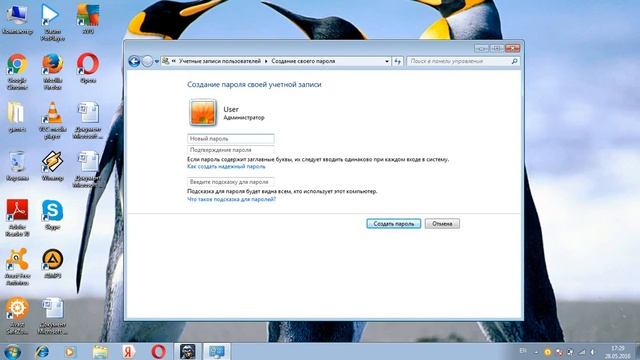Open the recent pages dropdown arrow

[157, 62]
